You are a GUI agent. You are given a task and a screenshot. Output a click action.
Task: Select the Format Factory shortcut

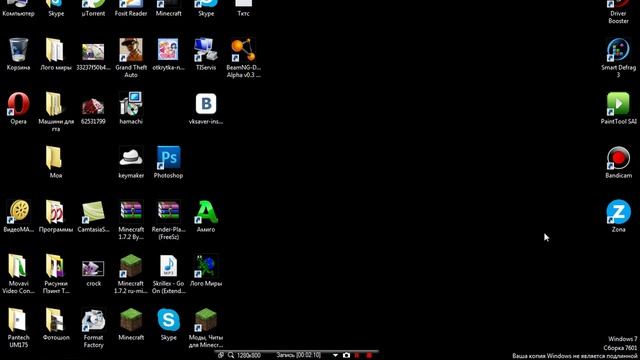93,320
